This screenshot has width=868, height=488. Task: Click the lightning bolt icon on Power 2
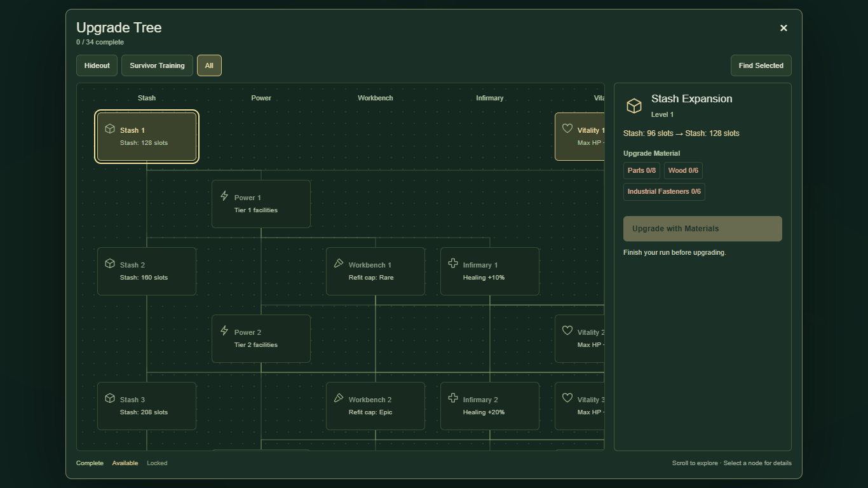tap(224, 331)
